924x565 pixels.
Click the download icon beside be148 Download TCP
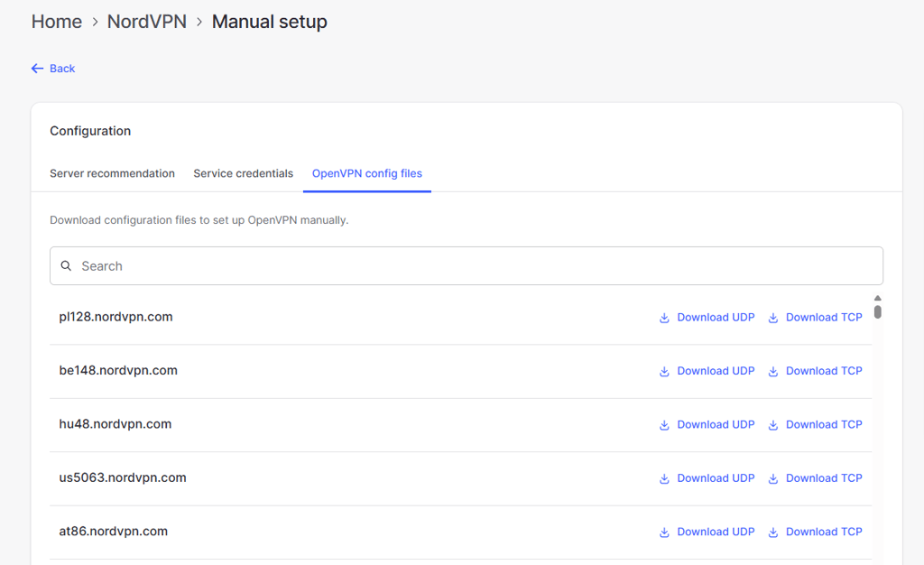(x=773, y=372)
